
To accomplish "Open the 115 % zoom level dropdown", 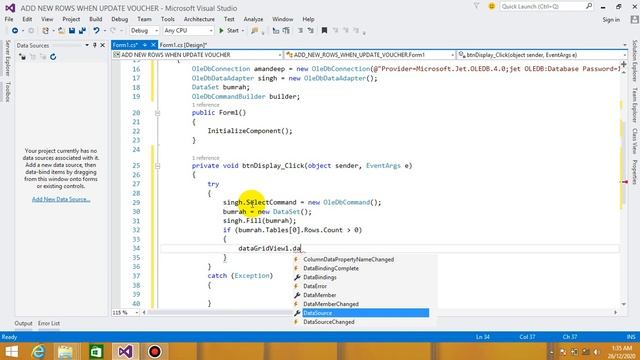I will click(x=125, y=313).
